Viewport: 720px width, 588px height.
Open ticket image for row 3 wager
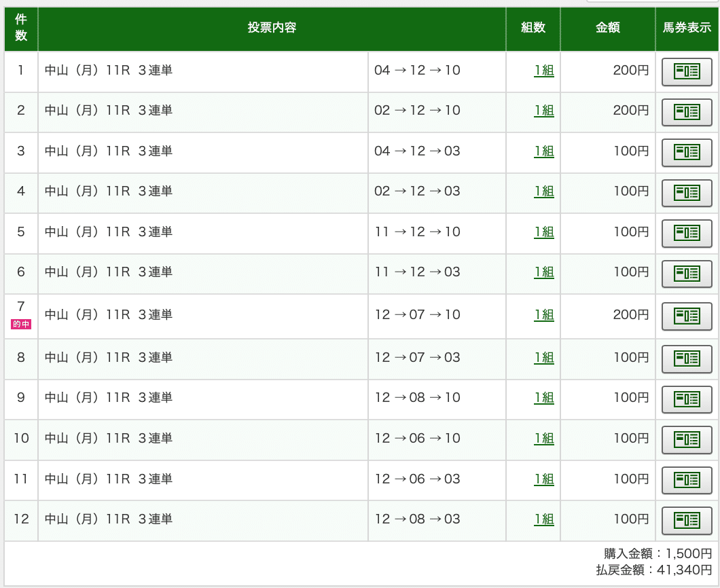[686, 152]
